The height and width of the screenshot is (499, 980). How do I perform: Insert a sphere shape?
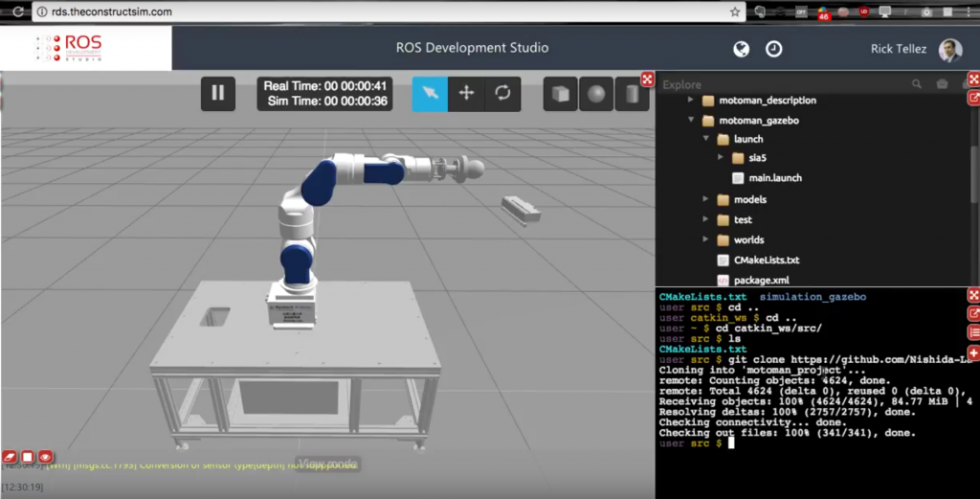point(596,93)
